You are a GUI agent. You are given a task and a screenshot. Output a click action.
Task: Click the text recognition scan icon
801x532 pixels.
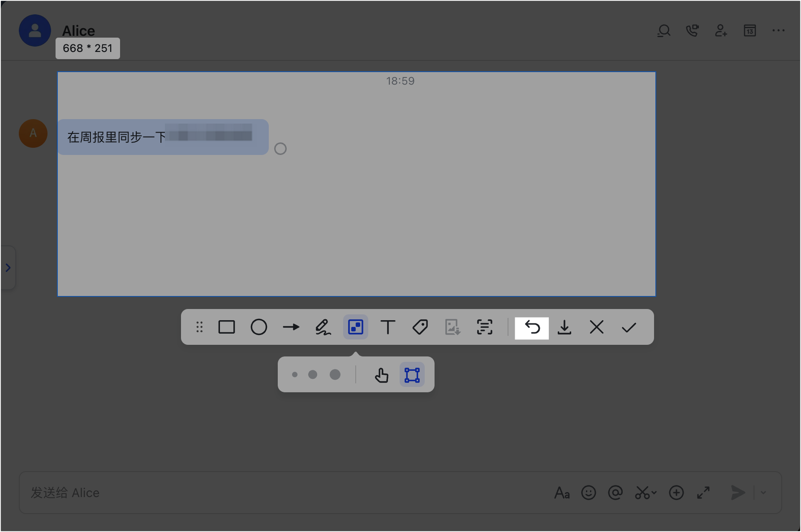(x=485, y=327)
